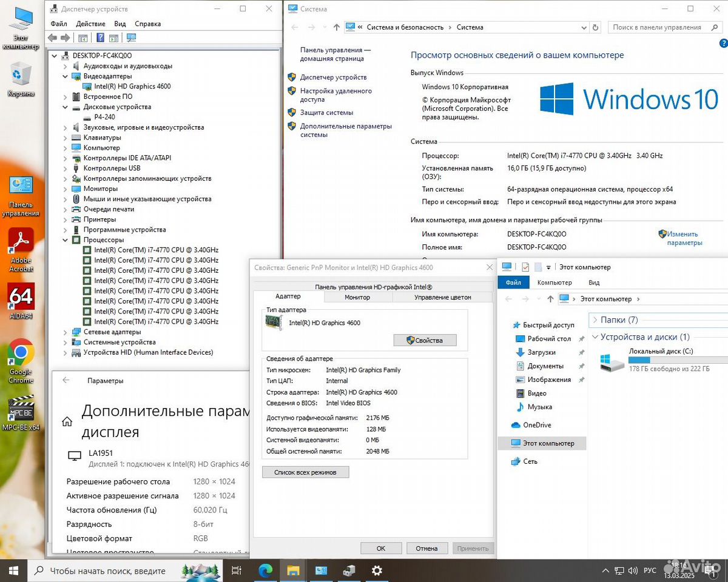Open the Корзина recycle bin icon
The image size is (728, 582).
point(21,79)
